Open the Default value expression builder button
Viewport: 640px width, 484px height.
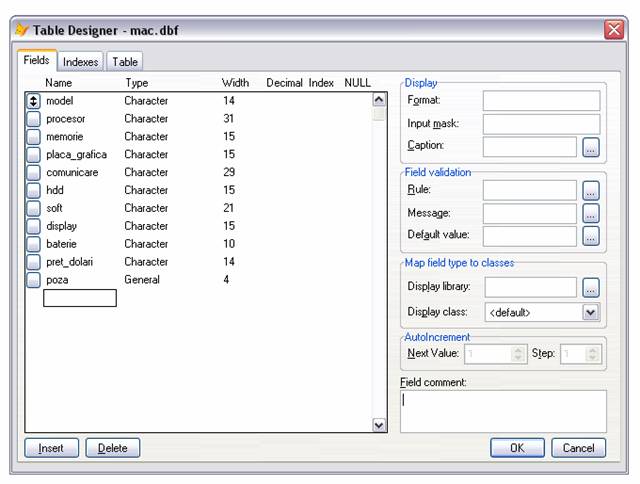click(591, 236)
